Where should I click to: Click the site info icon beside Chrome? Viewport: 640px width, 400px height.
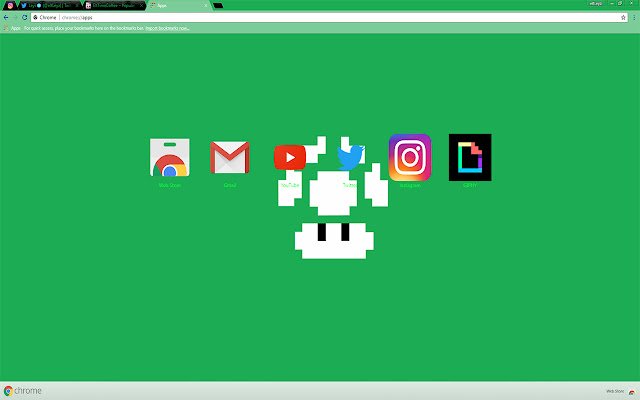coord(36,18)
